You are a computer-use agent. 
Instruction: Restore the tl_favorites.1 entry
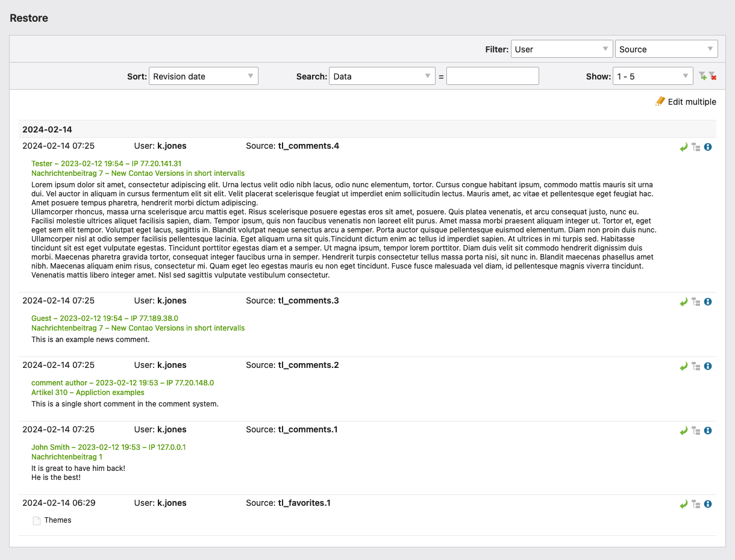(x=684, y=504)
